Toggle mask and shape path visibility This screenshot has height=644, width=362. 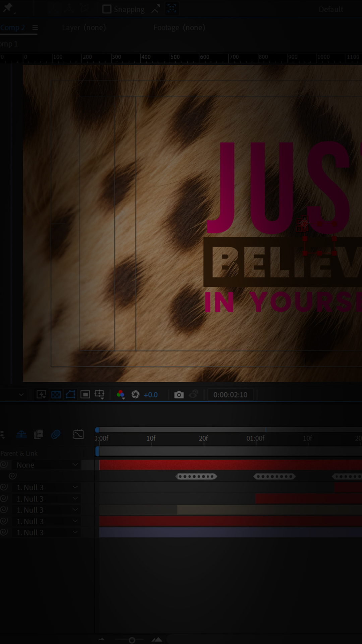pos(70,394)
